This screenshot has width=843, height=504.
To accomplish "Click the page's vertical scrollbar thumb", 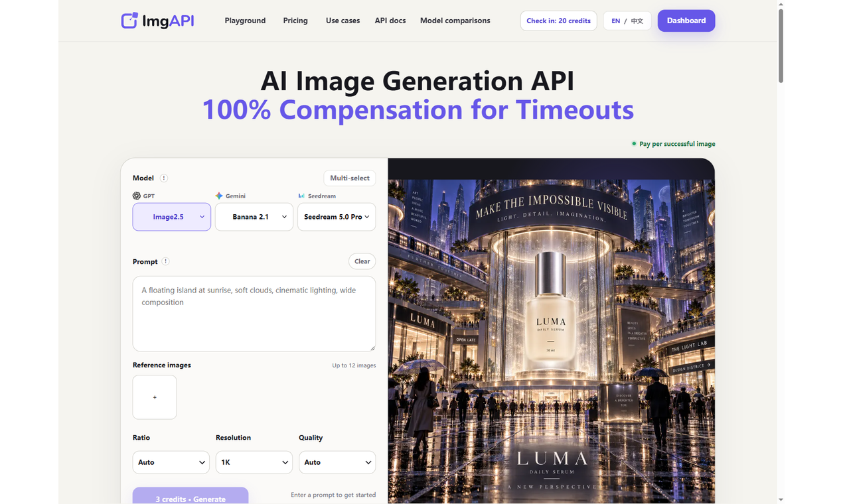I will pyautogui.click(x=781, y=45).
